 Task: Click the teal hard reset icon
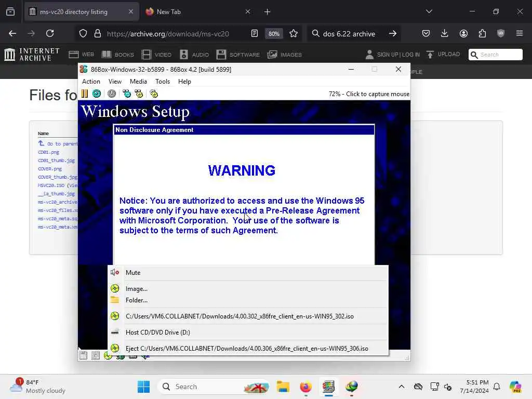pyautogui.click(x=97, y=94)
